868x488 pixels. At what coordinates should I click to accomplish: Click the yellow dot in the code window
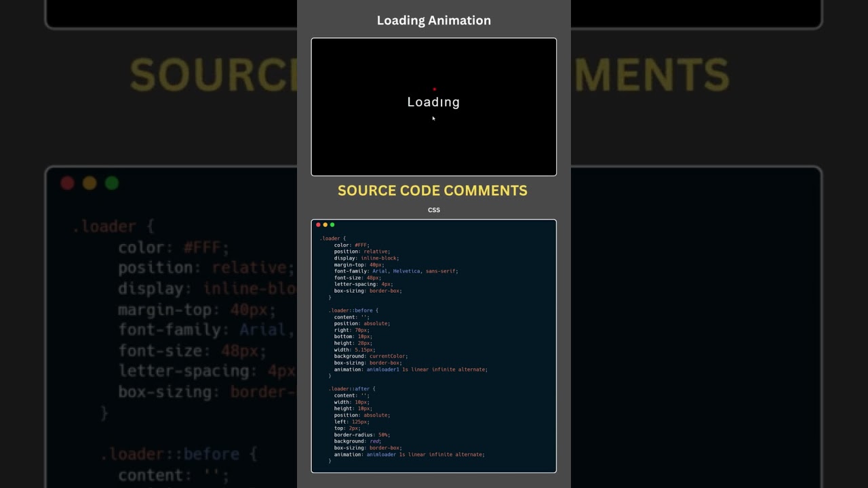[325, 224]
